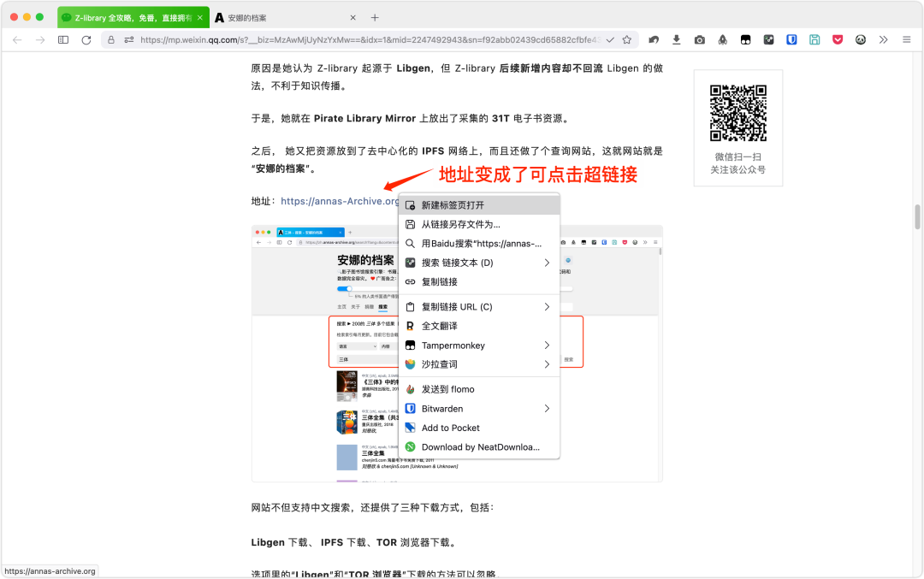Open the https://annas-Archive.org hyperlink
The image size is (924, 579).
340,201
